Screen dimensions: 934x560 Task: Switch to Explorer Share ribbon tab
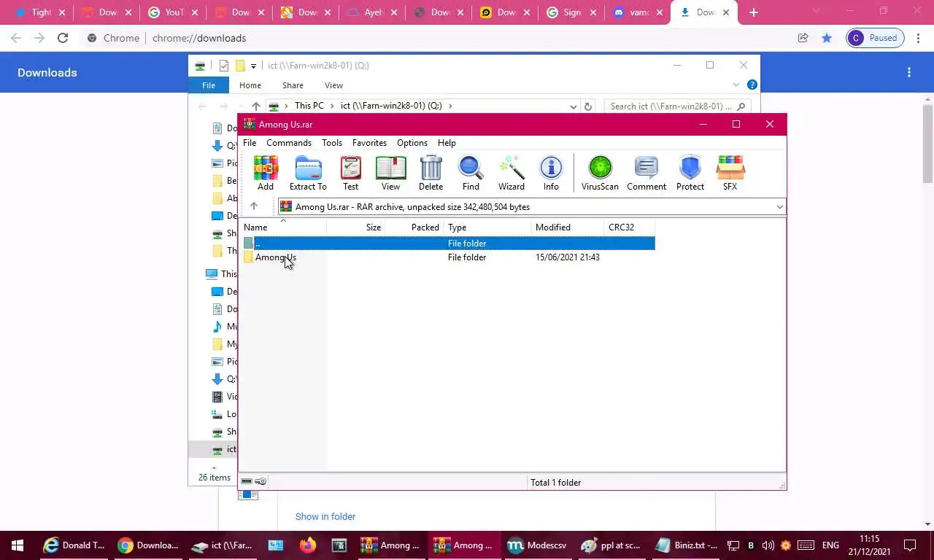(293, 85)
